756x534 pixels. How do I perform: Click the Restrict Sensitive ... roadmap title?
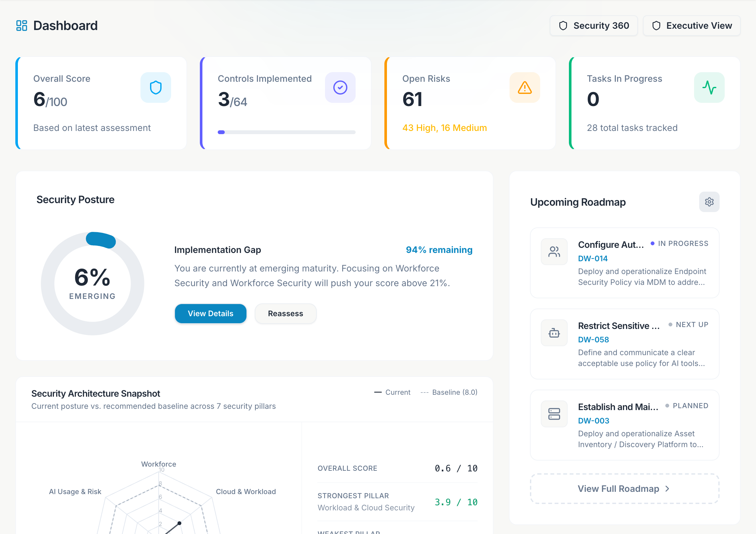pos(619,326)
